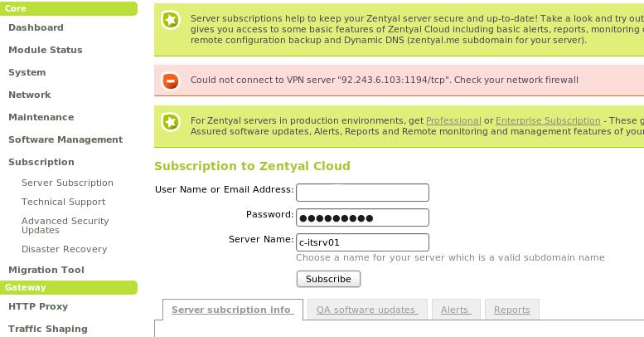Viewport: 644px width, 337px height.
Task: Open Technical Support submenu item
Action: pyautogui.click(x=63, y=202)
